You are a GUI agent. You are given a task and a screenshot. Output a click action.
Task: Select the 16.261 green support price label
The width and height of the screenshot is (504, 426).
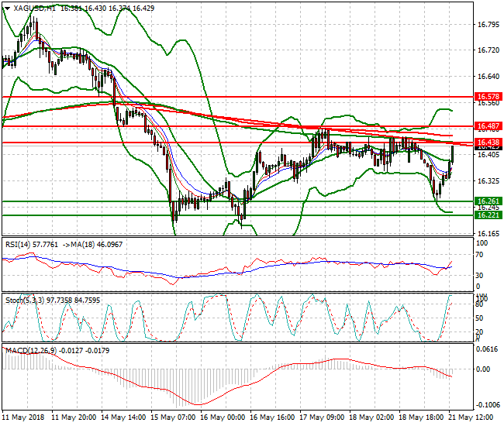tap(488, 201)
